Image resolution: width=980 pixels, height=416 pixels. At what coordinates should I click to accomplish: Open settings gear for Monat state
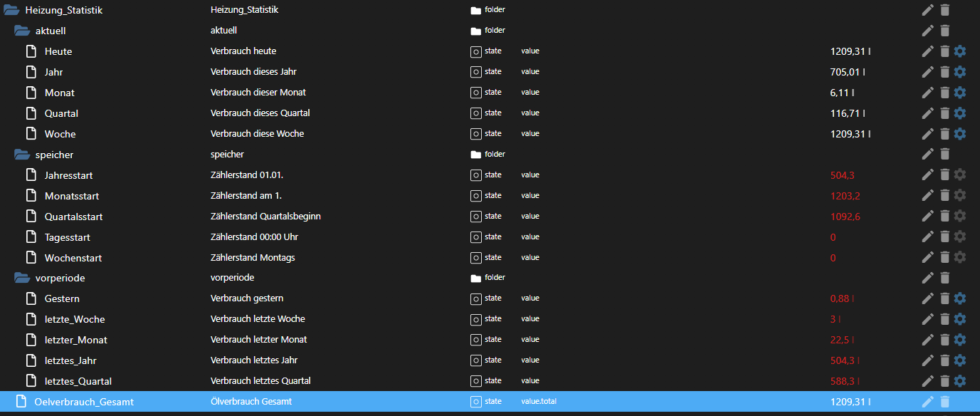(960, 93)
